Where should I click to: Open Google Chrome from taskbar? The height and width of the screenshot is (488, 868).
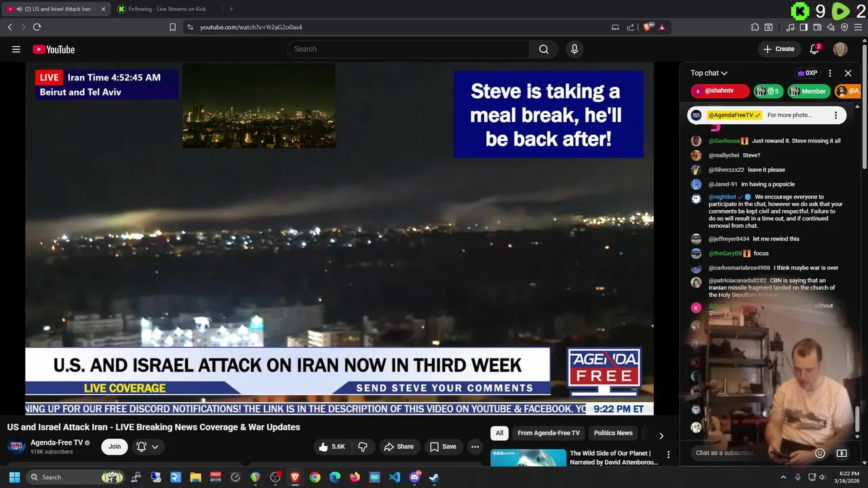tap(315, 477)
